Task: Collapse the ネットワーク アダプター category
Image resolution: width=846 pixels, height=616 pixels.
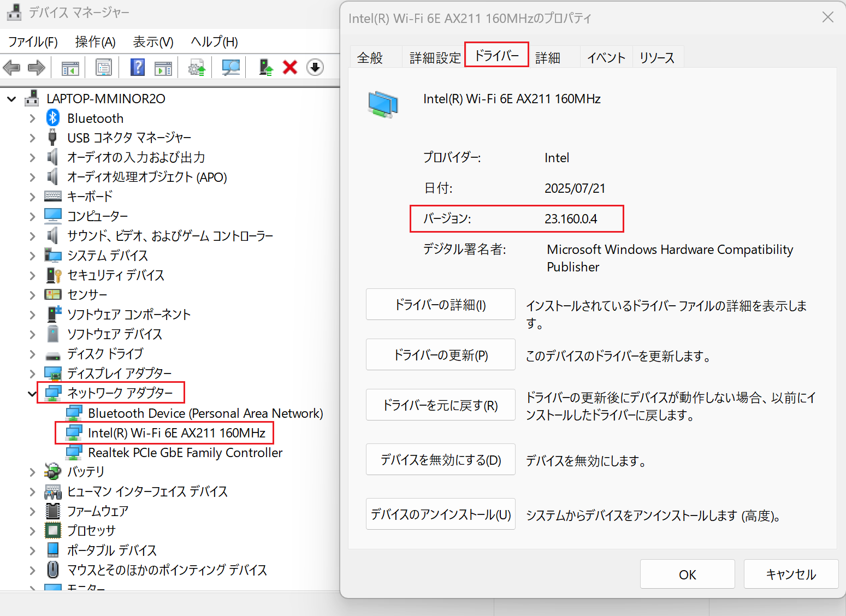Action: click(x=32, y=393)
